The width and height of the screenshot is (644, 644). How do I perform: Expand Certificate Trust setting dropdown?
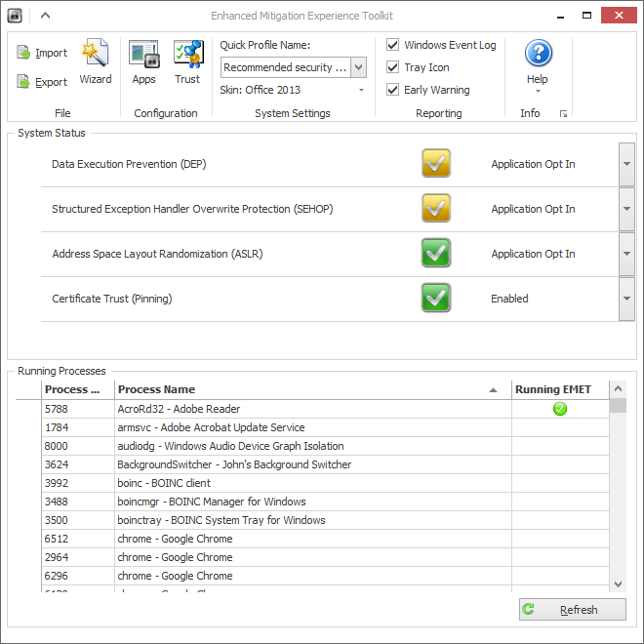pos(626,299)
